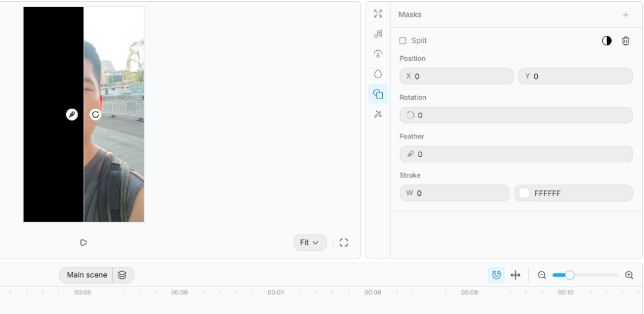
Task: Play the video preview
Action: (x=83, y=242)
